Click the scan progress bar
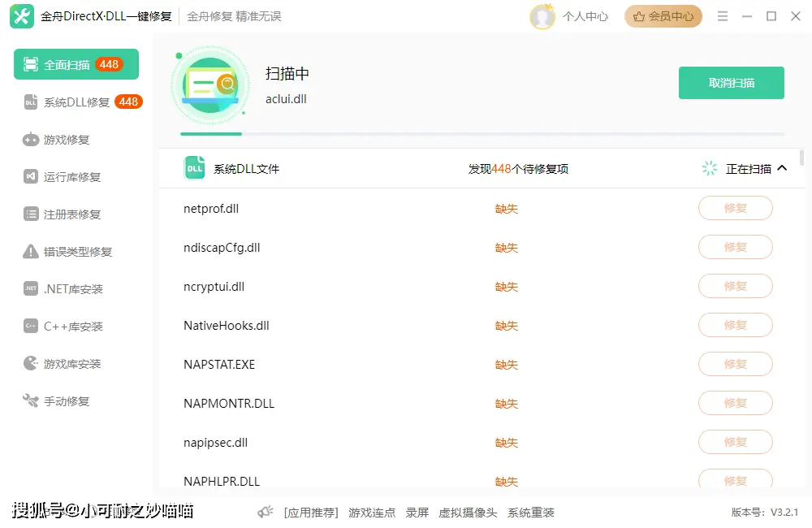Screen dimensions: 812x528 [x=482, y=133]
